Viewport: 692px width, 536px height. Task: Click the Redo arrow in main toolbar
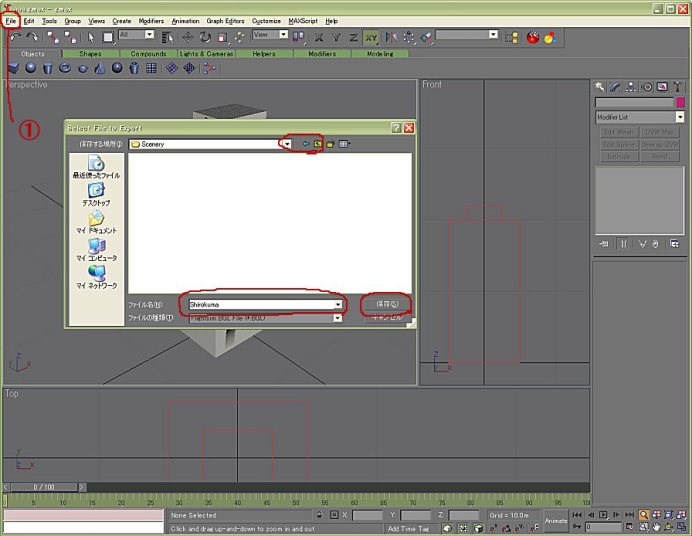(32, 37)
